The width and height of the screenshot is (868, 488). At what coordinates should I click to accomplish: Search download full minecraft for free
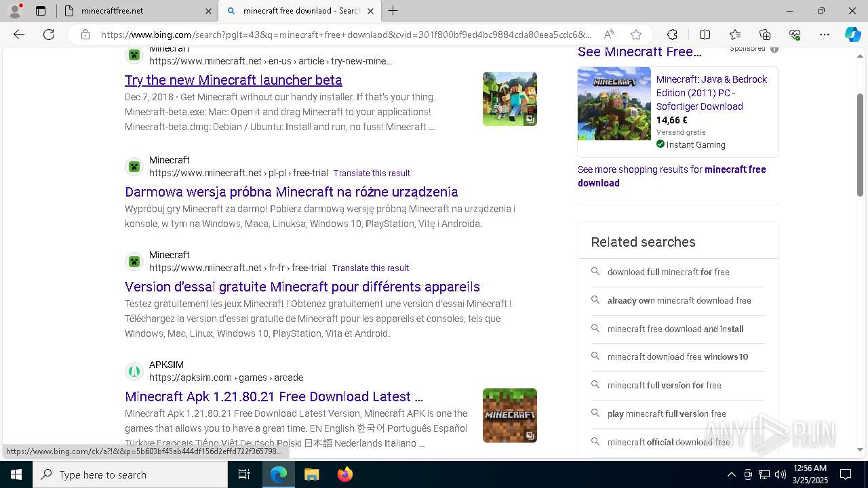669,272
